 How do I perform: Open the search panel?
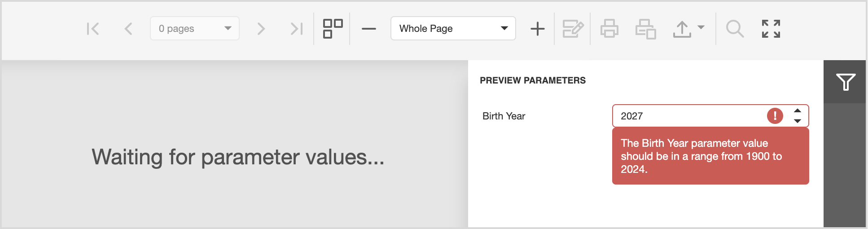click(735, 29)
